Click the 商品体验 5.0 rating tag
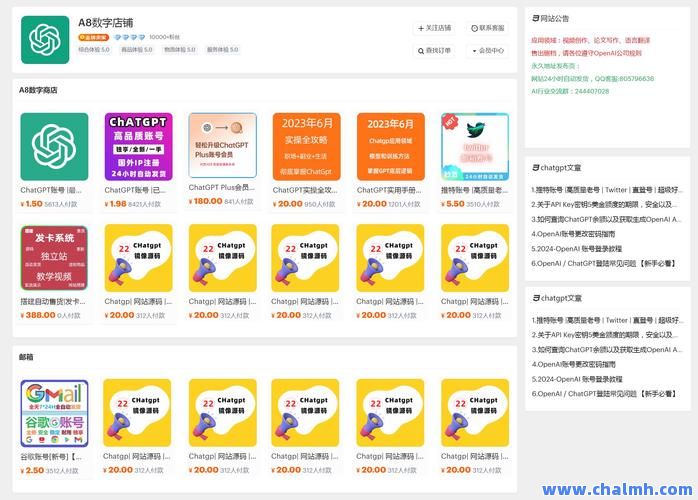This screenshot has width=698, height=500. 137,49
